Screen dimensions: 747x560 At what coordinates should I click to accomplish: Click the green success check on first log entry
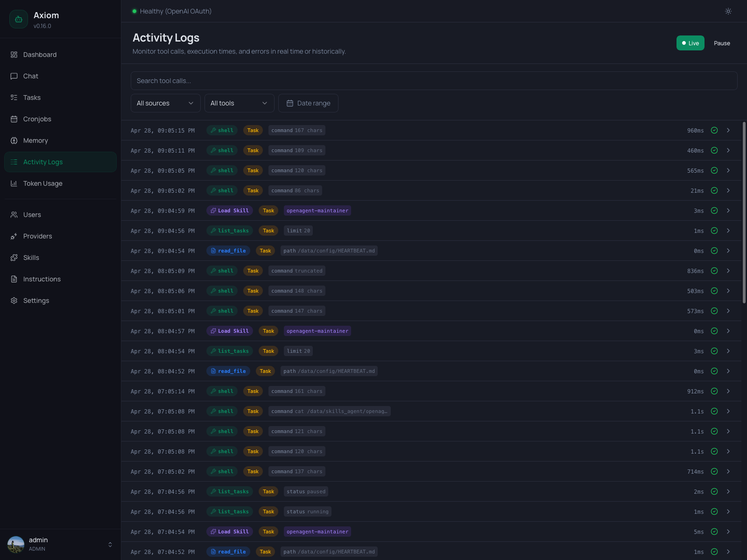pos(714,130)
